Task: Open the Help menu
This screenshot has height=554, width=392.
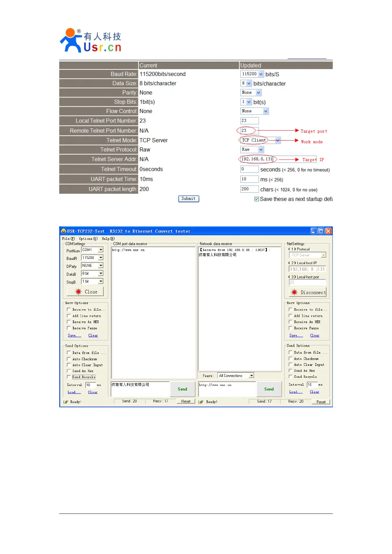Action: 108,239
